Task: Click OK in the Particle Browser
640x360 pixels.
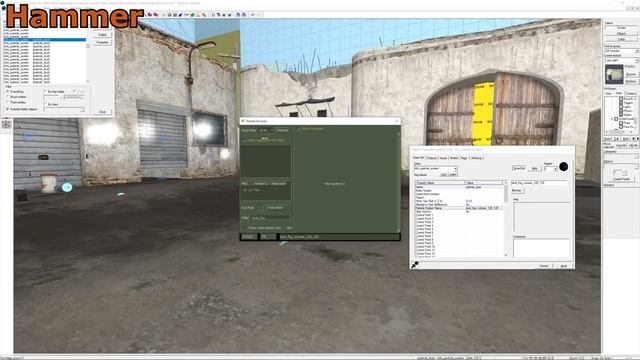Action: [x=268, y=237]
